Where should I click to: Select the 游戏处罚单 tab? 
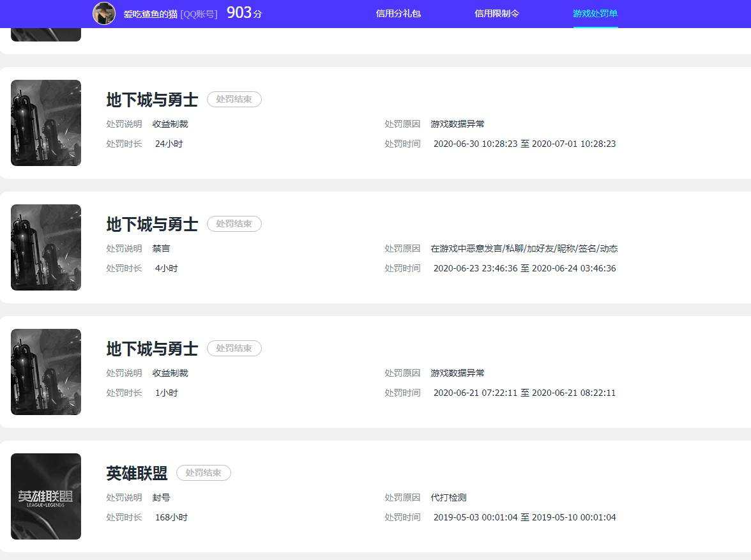[x=595, y=13]
